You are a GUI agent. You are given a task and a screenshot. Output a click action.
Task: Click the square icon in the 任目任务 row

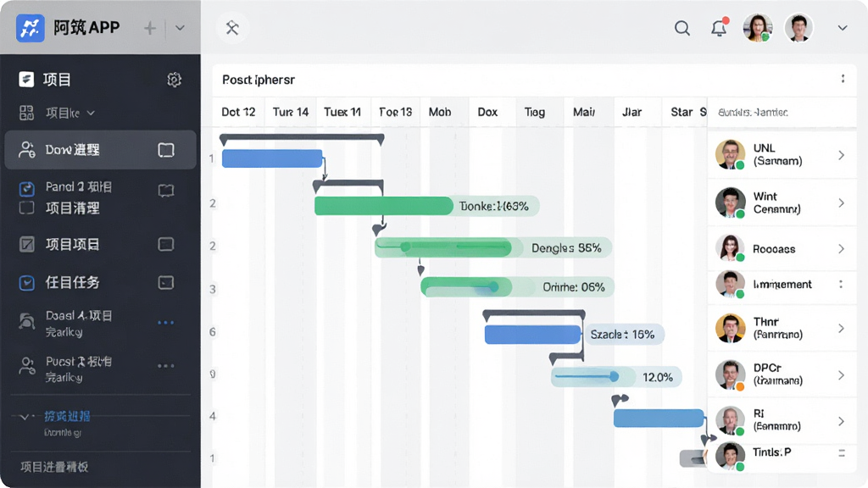point(166,283)
